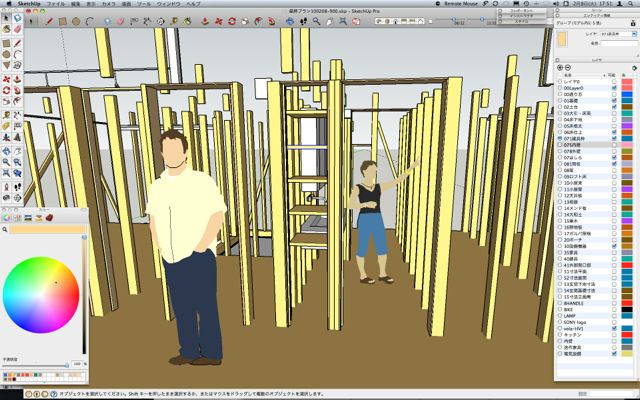Open the ファイル menu

click(56, 4)
